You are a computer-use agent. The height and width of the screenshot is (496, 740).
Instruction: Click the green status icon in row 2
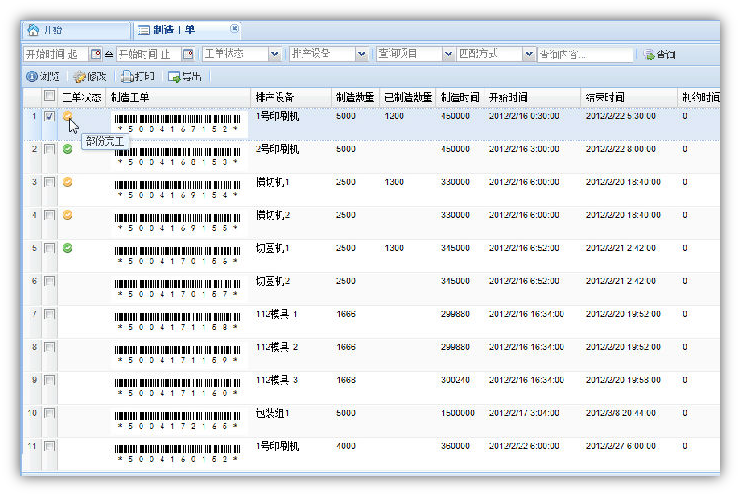(67, 149)
